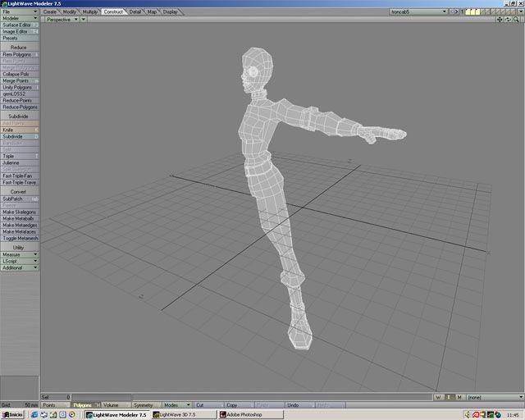Click the Sel count field
The height and width of the screenshot is (420, 525).
click(x=56, y=397)
